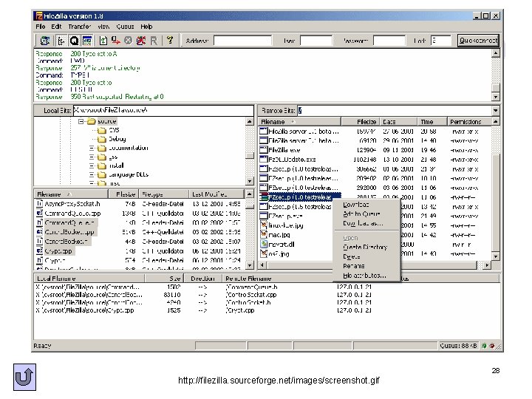532x399 pixels.
Task: Click the message log scroll-down arrow
Action: pyautogui.click(x=495, y=97)
